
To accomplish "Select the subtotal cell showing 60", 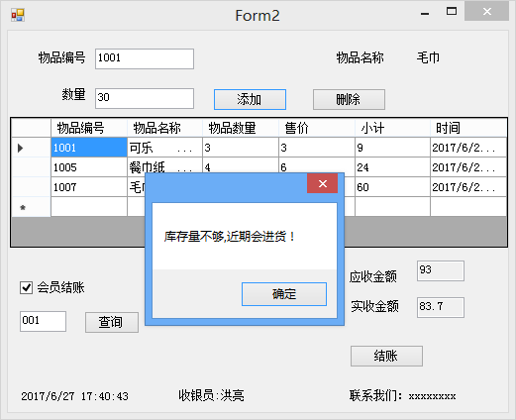I will click(x=392, y=187).
